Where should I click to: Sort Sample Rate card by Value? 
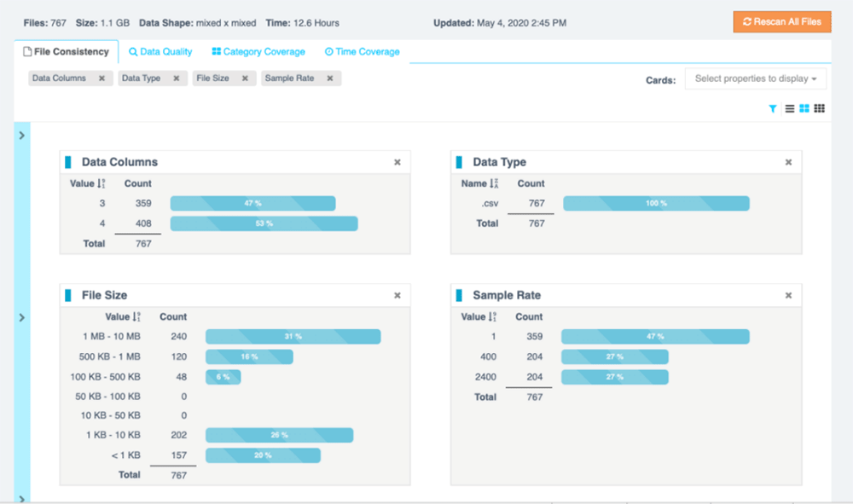(x=491, y=316)
